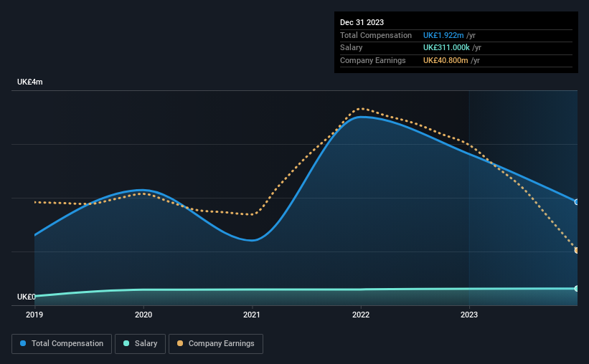This screenshot has width=589, height=364.
Task: Toggle the Total Compensation legend button
Action: pyautogui.click(x=62, y=344)
